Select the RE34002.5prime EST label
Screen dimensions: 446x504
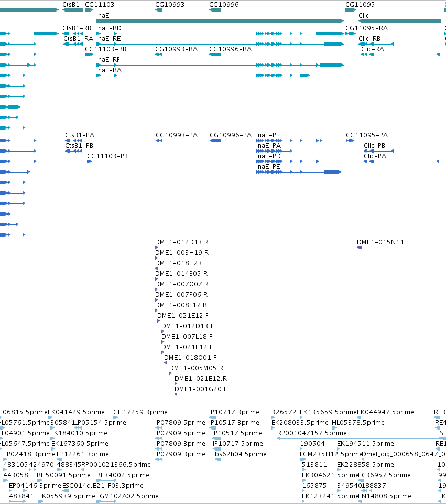[x=123, y=475]
